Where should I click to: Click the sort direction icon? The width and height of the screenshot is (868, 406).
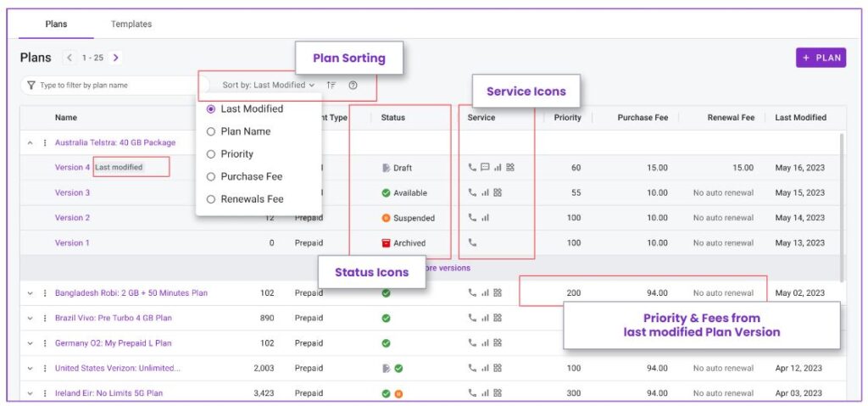pos(331,86)
